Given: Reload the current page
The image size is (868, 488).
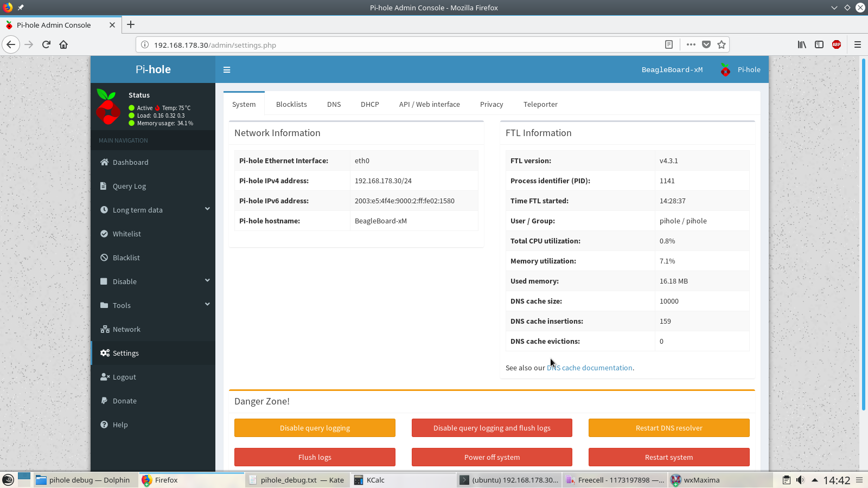Looking at the screenshot, I should [x=47, y=44].
